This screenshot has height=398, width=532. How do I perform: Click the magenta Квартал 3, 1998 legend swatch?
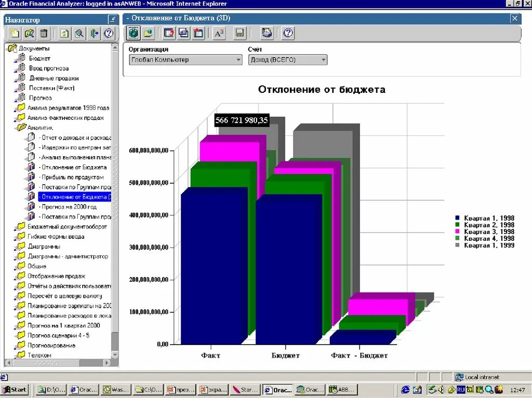coord(457,231)
